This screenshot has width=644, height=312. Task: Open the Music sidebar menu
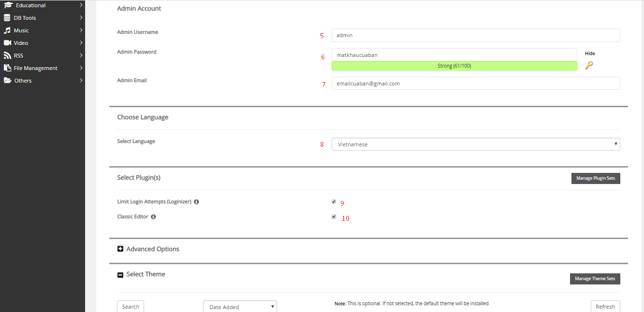(43, 30)
